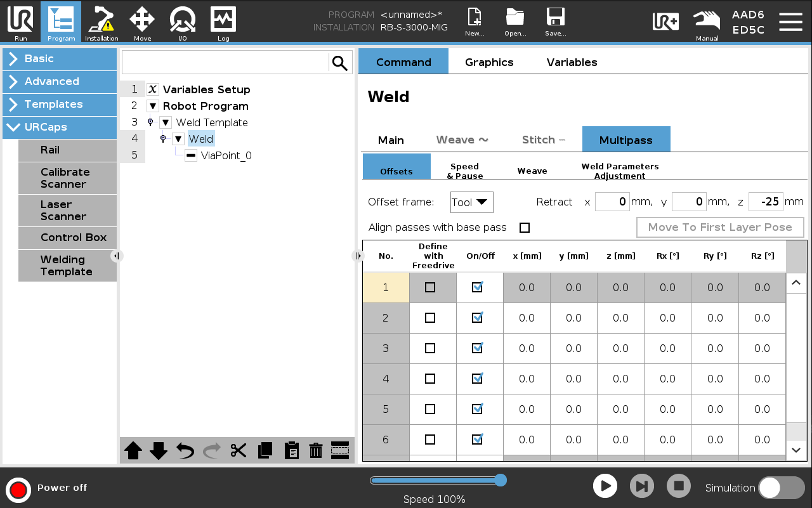The height and width of the screenshot is (508, 812).
Task: Check Define with Freedrive for pass 3
Action: click(x=430, y=348)
